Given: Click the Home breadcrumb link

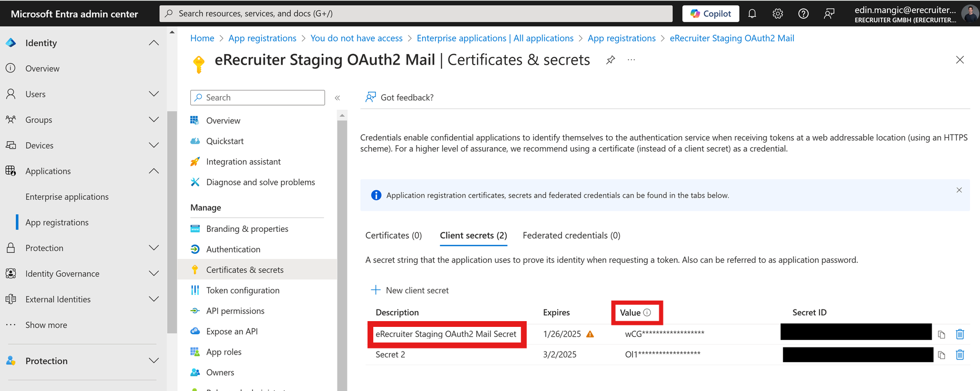Looking at the screenshot, I should click(x=202, y=38).
